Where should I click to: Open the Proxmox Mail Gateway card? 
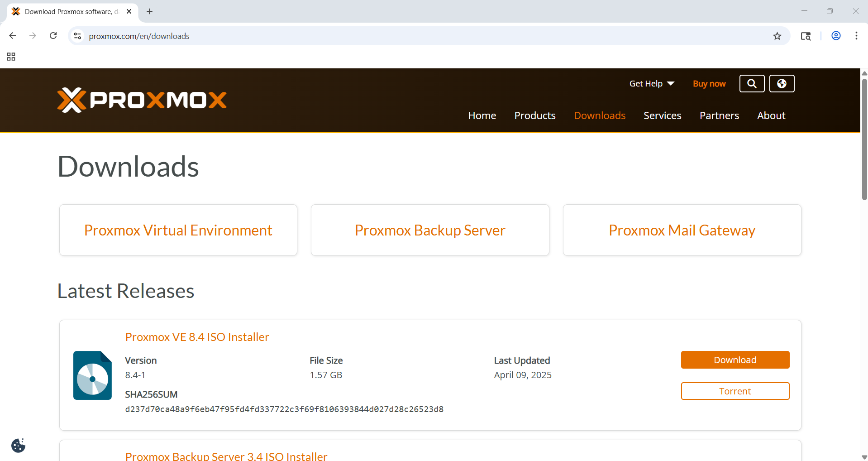coord(682,230)
